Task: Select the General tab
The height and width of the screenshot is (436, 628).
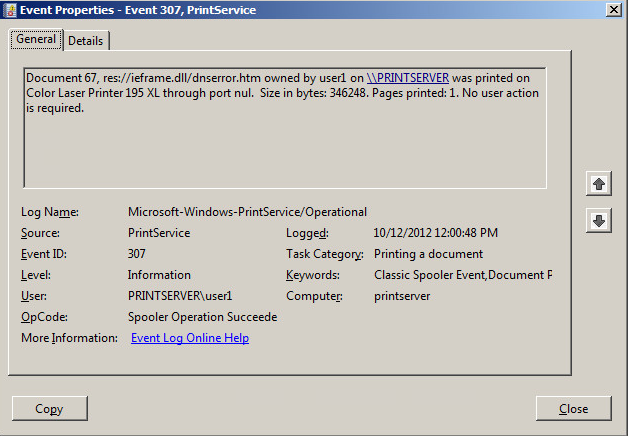Action: tap(36, 39)
